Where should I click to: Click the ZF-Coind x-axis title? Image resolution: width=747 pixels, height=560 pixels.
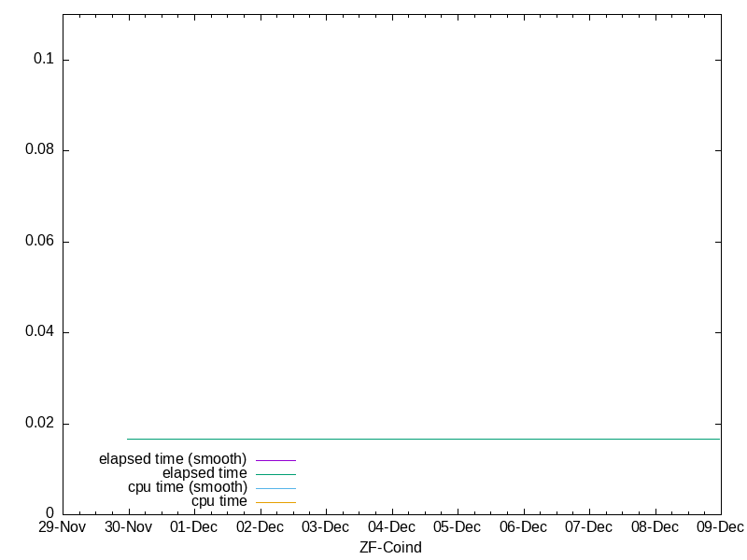[x=390, y=548]
